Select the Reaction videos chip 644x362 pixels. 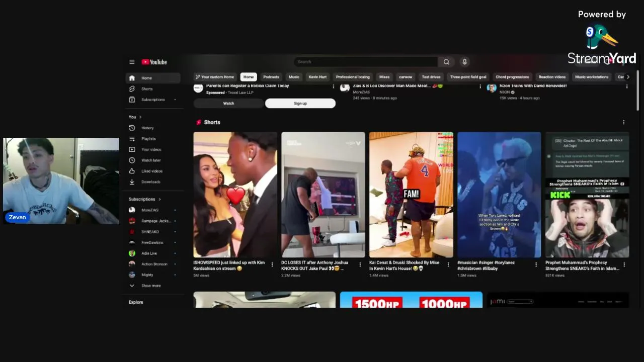point(552,77)
